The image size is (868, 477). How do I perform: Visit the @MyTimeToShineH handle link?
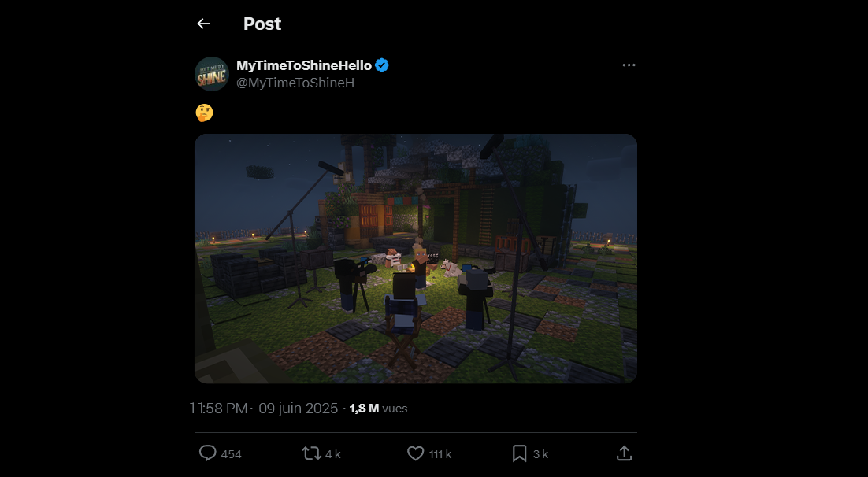(x=295, y=83)
